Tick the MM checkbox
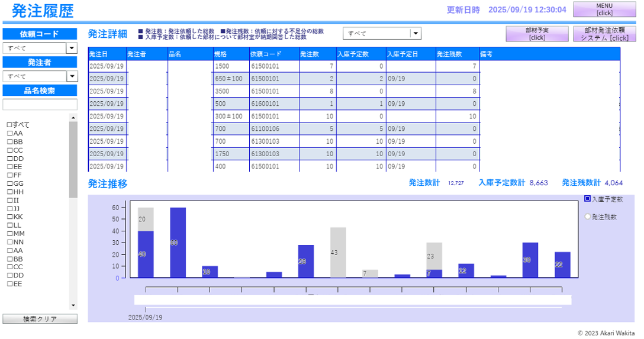Viewport: 644px width, 339px height. pyautogui.click(x=9, y=234)
